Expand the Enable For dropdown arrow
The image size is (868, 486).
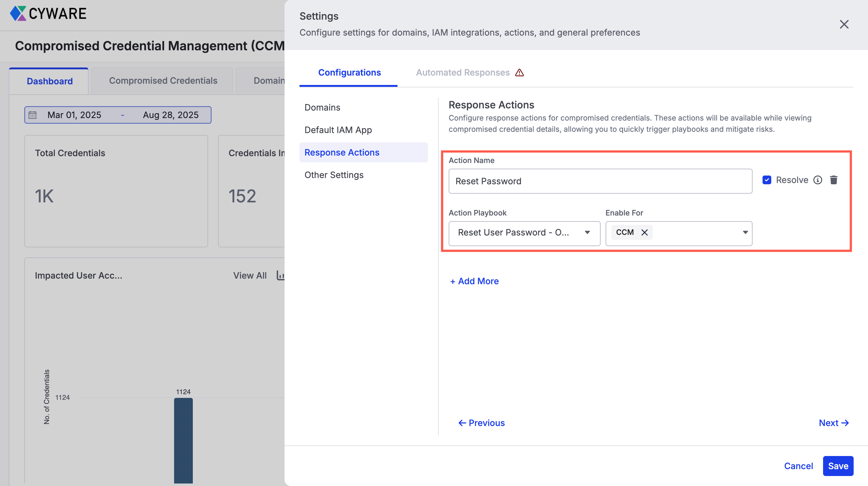point(745,232)
